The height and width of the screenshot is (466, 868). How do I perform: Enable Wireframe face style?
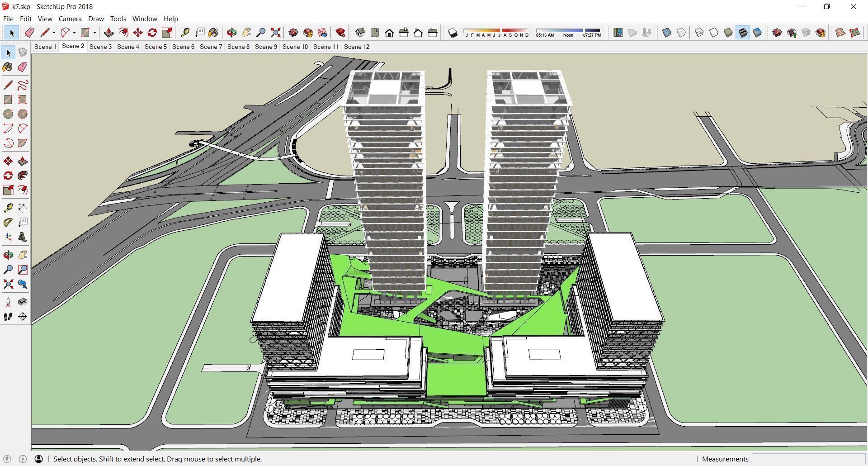[699, 33]
